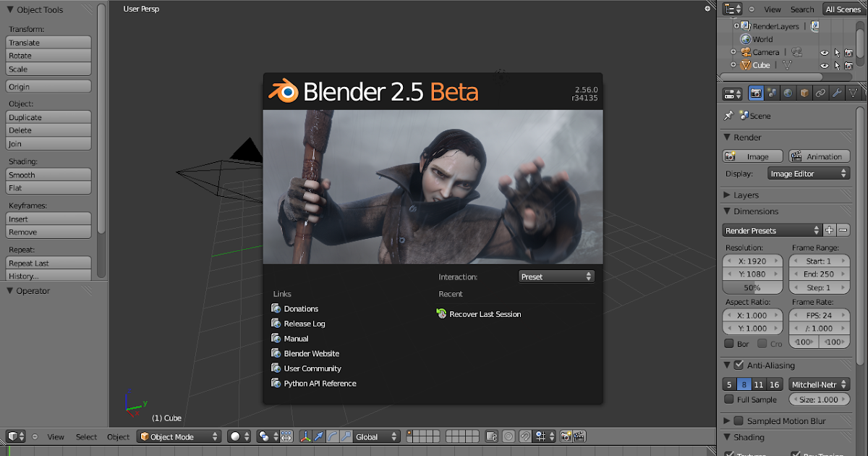Open the Modifiers wrench tab
This screenshot has height=456, width=868.
click(837, 93)
